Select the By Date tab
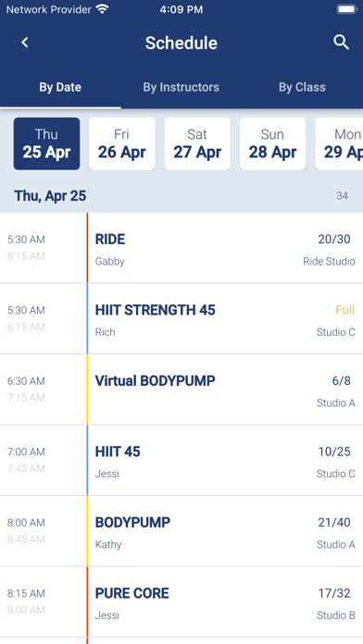363x644 pixels. pos(60,87)
